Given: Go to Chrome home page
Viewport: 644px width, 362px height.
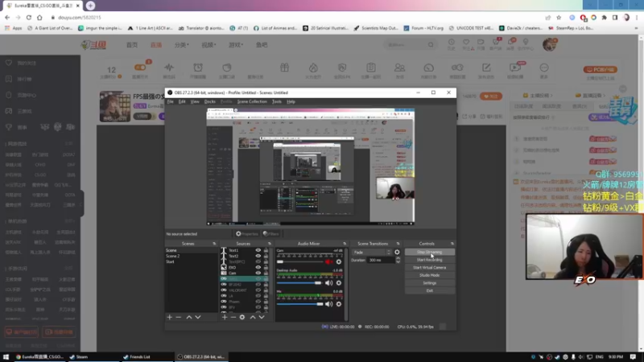Looking at the screenshot, I should (x=39, y=18).
